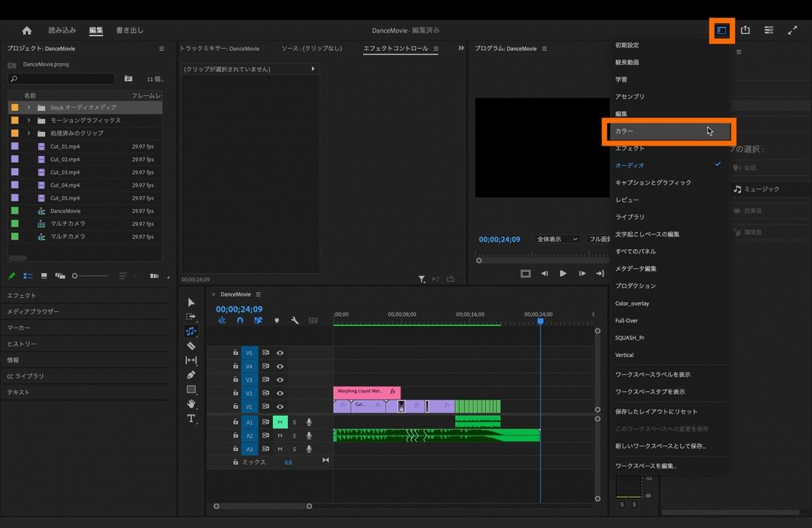
Task: Enter full screen video mode icon
Action: click(792, 30)
